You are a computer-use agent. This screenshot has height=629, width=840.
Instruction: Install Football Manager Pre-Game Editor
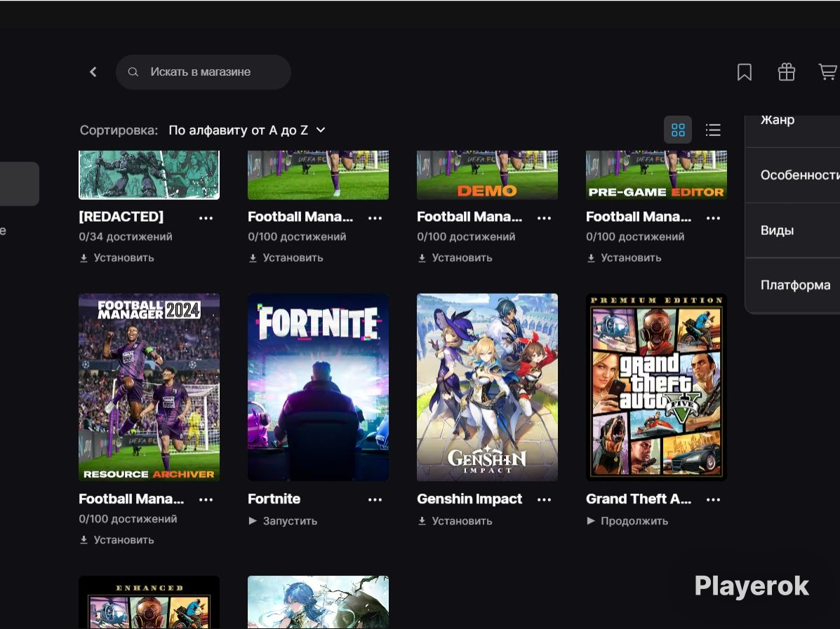pos(624,257)
